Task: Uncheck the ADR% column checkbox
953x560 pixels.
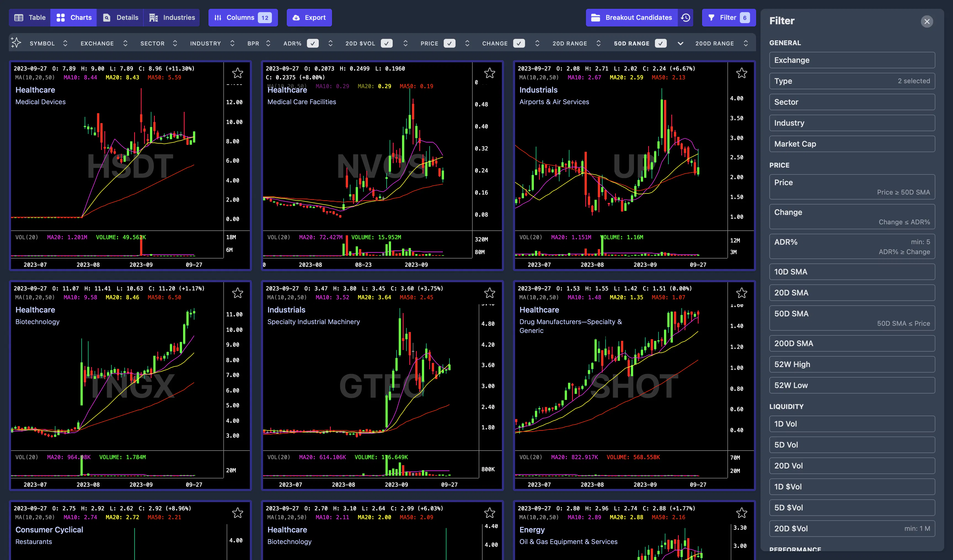Action: point(312,43)
